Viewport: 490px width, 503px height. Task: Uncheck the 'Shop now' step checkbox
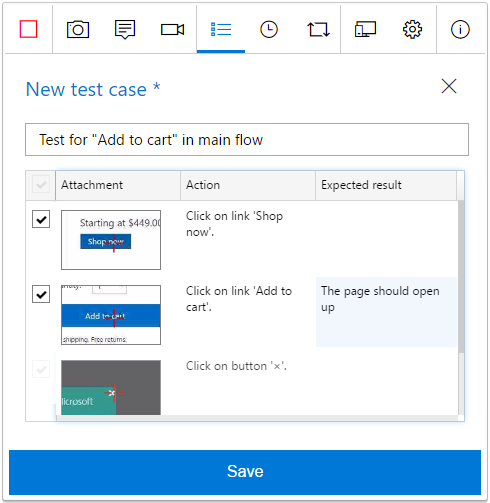pos(41,219)
